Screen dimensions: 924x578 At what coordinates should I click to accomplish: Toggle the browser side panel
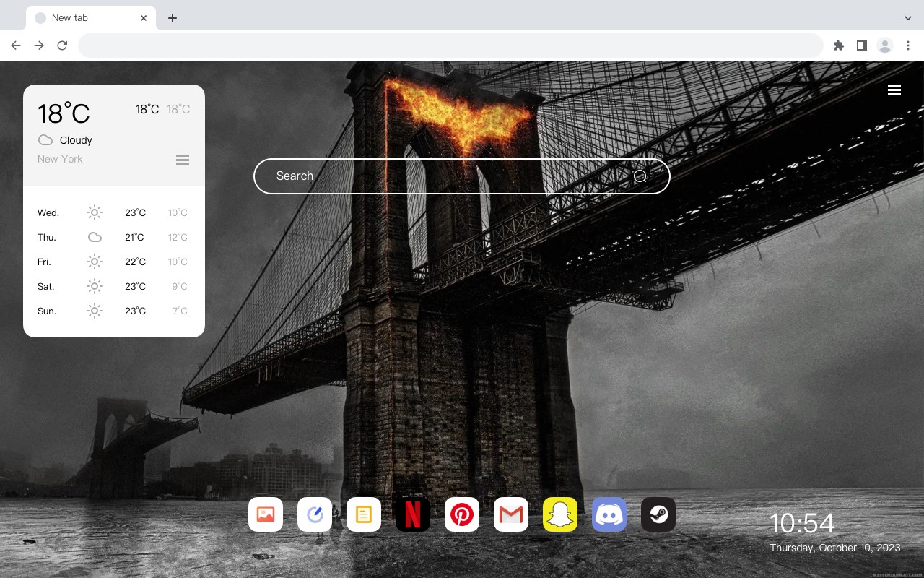[862, 46]
